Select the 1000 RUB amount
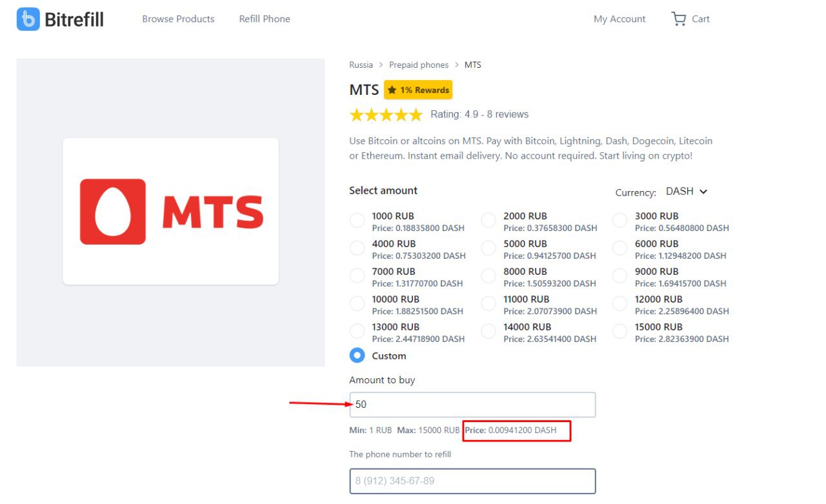The image size is (826, 504). 357,221
